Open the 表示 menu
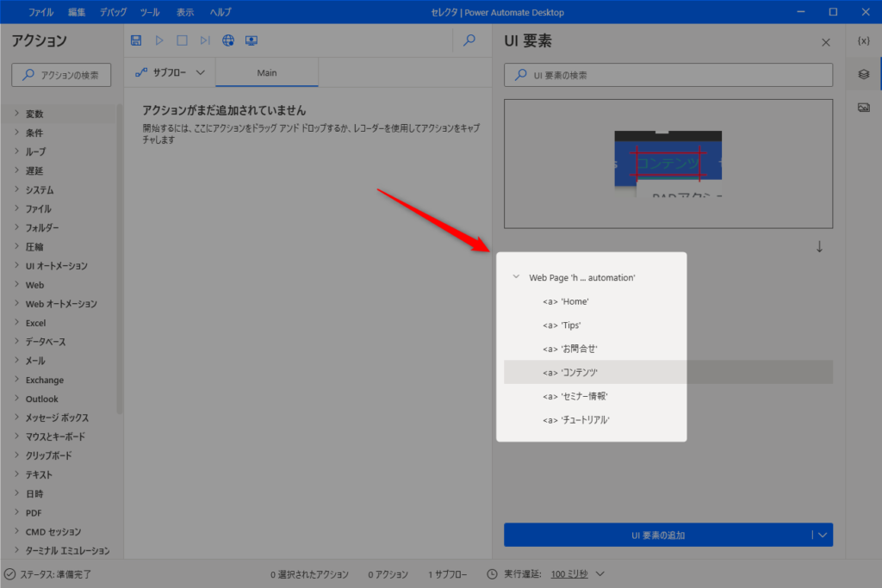The height and width of the screenshot is (588, 882). click(x=185, y=12)
